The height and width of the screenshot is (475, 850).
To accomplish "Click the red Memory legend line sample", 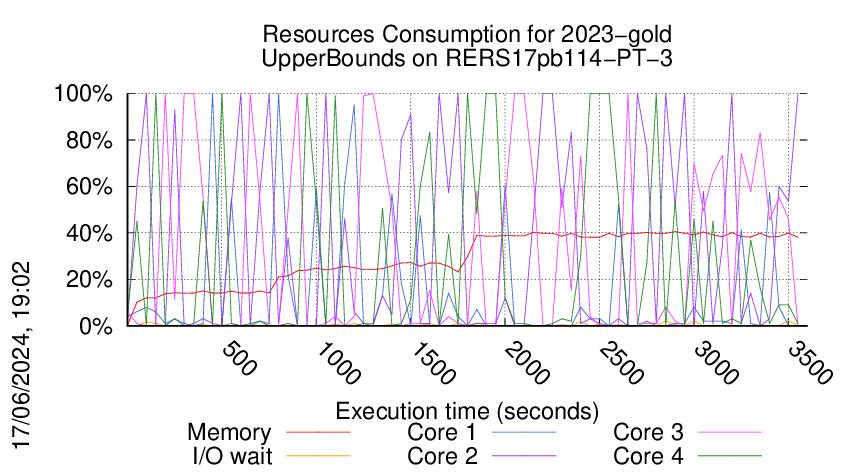I will (x=318, y=433).
